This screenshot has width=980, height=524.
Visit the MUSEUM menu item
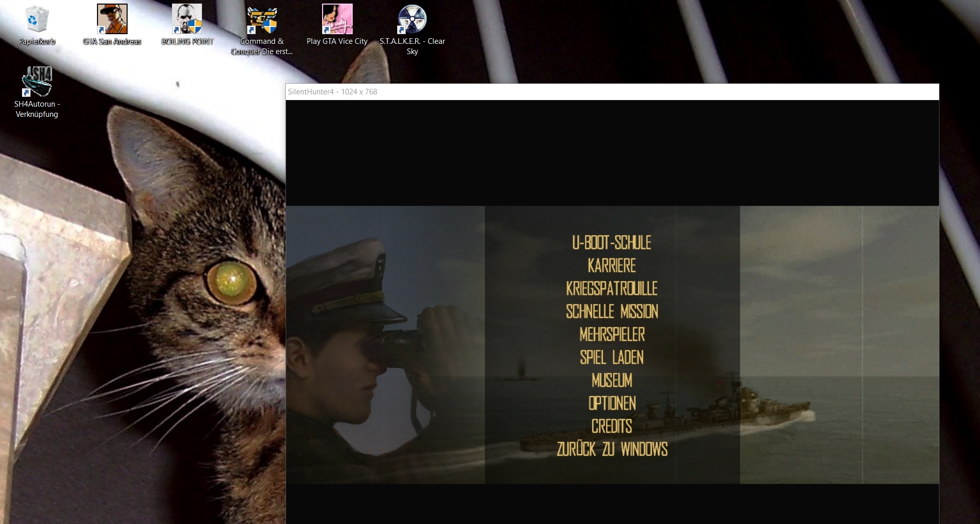point(611,381)
